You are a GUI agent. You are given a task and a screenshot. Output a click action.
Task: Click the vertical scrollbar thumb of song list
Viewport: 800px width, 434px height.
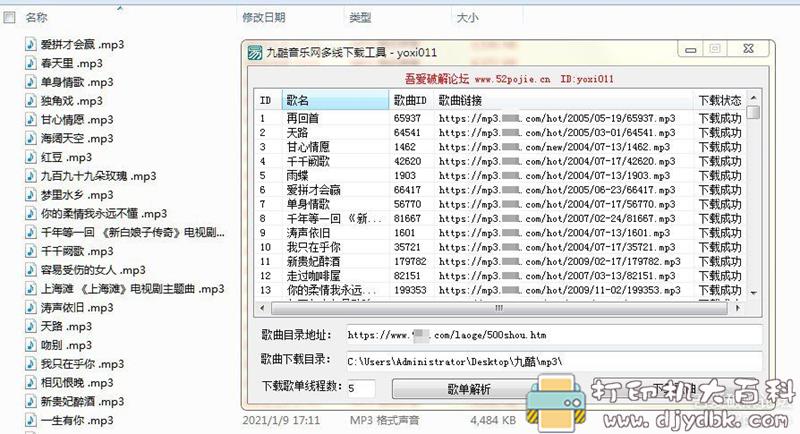click(754, 112)
